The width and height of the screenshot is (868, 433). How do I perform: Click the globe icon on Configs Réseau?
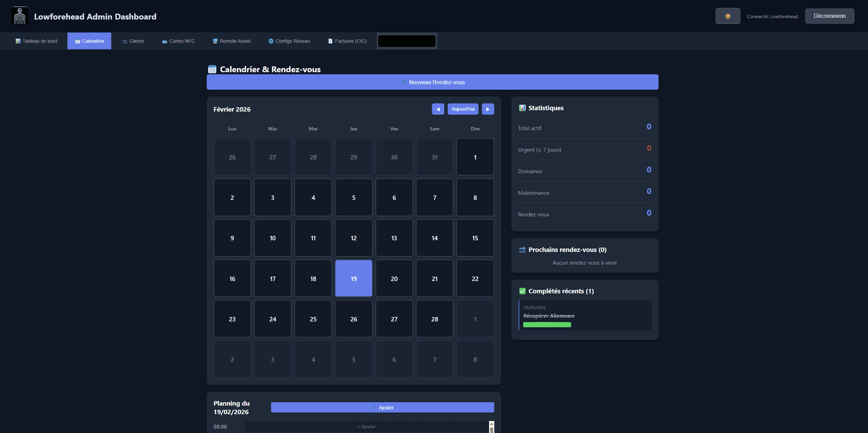click(x=270, y=41)
